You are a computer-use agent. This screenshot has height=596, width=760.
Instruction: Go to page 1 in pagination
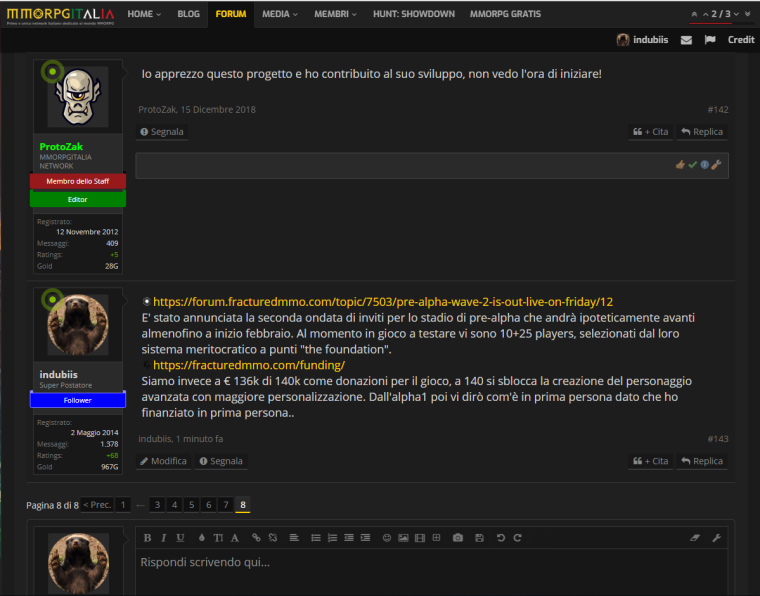point(123,505)
